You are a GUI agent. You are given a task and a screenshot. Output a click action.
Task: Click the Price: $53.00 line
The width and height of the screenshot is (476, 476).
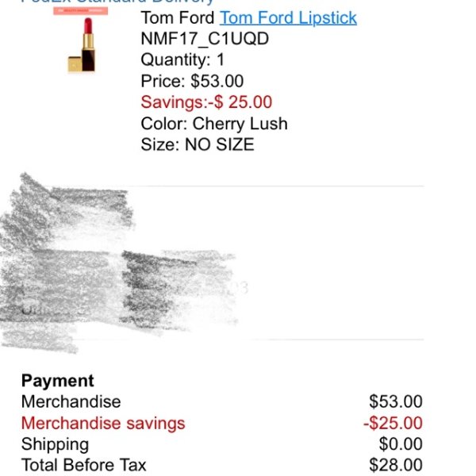point(192,81)
